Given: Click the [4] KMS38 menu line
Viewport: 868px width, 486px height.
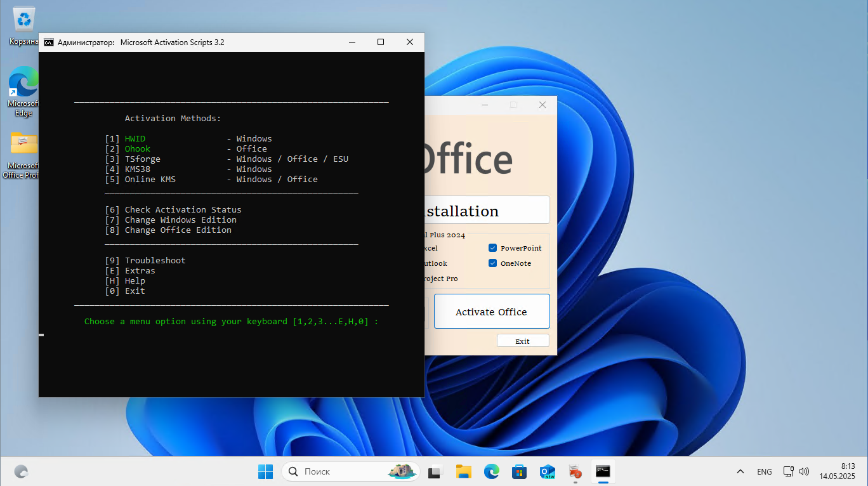Looking at the screenshot, I should click(188, 169).
